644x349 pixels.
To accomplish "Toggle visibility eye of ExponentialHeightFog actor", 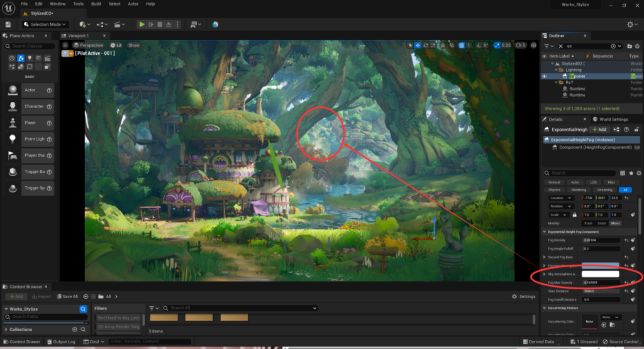I will 545,76.
